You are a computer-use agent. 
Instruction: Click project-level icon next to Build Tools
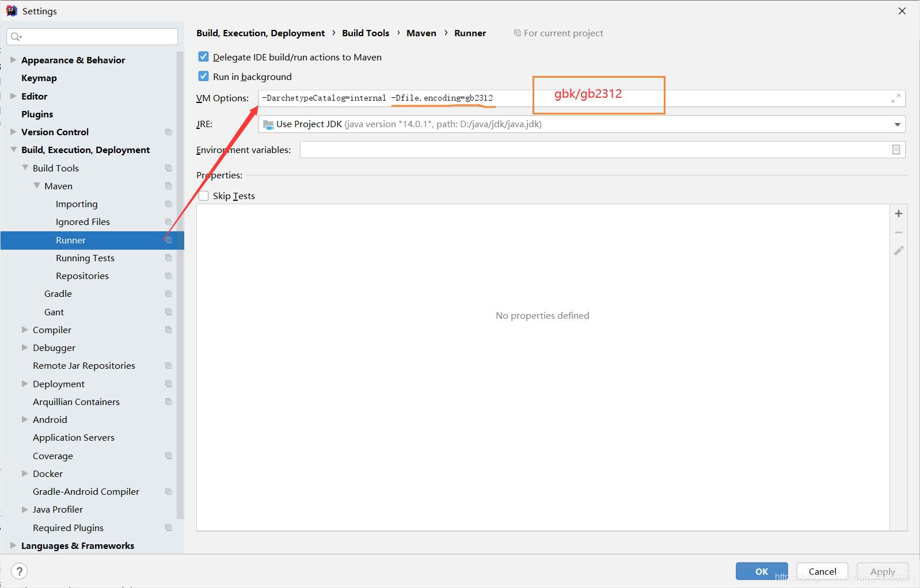pyautogui.click(x=168, y=168)
